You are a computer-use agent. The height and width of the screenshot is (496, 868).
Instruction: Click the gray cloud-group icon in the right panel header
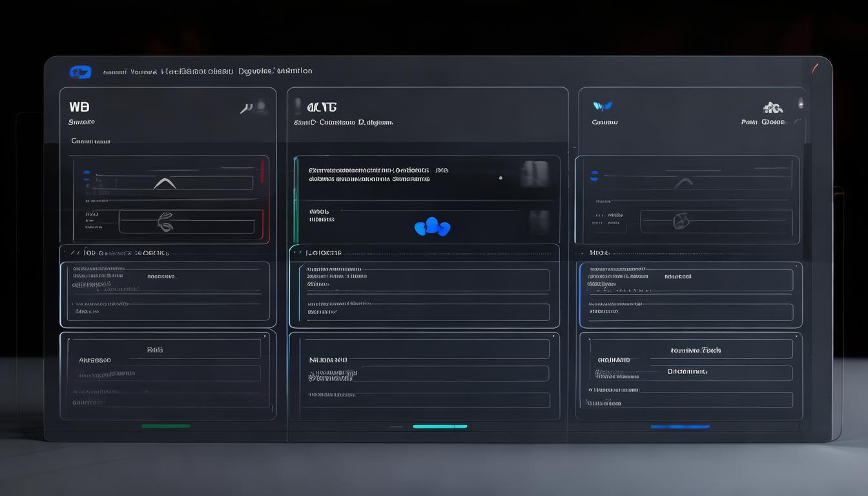772,107
